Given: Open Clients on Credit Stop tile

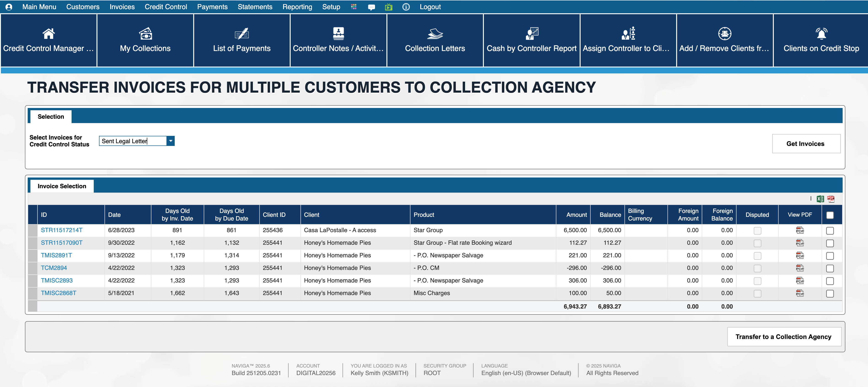Looking at the screenshot, I should click(821, 40).
